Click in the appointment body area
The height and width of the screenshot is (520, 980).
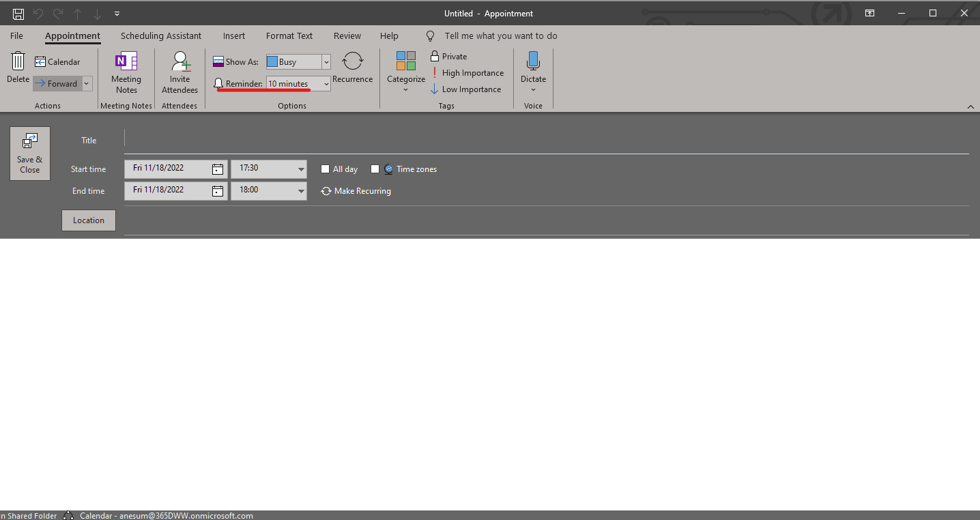pyautogui.click(x=490, y=374)
